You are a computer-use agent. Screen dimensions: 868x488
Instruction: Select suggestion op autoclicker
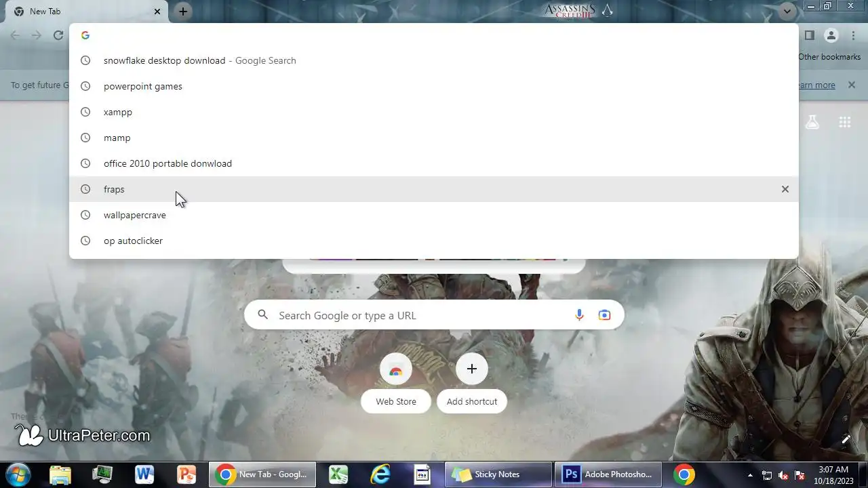(434, 241)
